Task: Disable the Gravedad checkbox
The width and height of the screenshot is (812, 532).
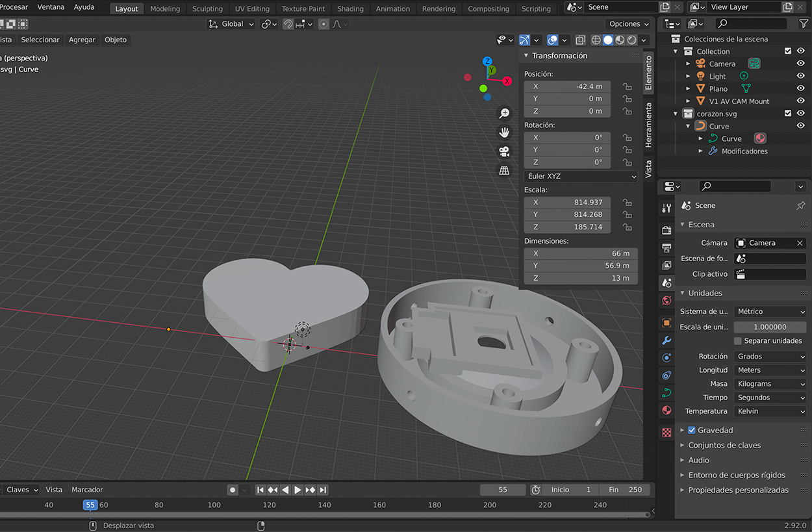Action: coord(691,430)
